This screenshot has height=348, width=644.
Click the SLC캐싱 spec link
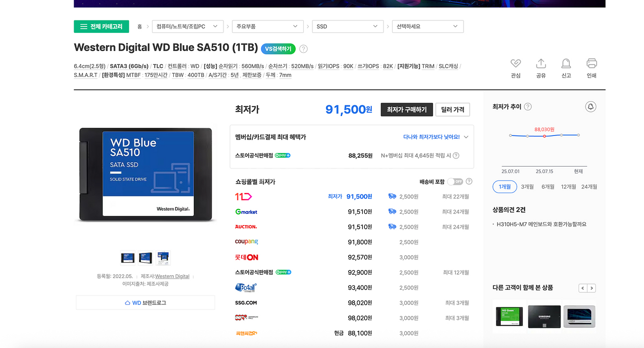click(x=448, y=66)
